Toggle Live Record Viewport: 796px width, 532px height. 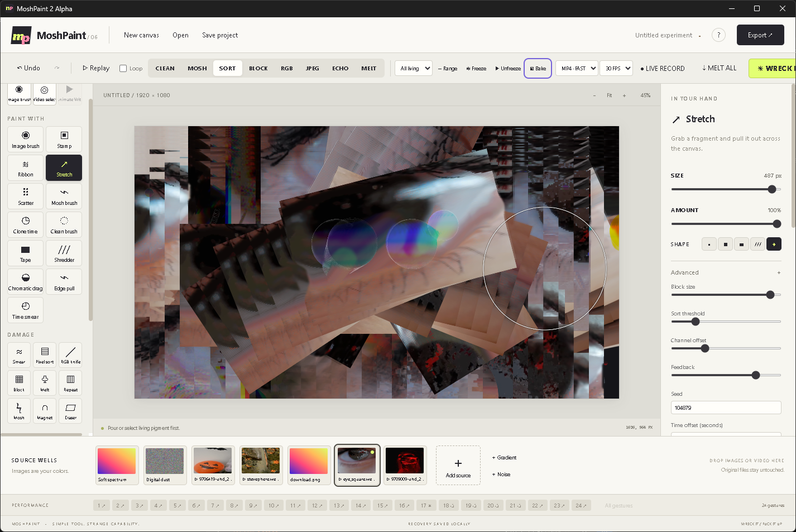(x=662, y=69)
